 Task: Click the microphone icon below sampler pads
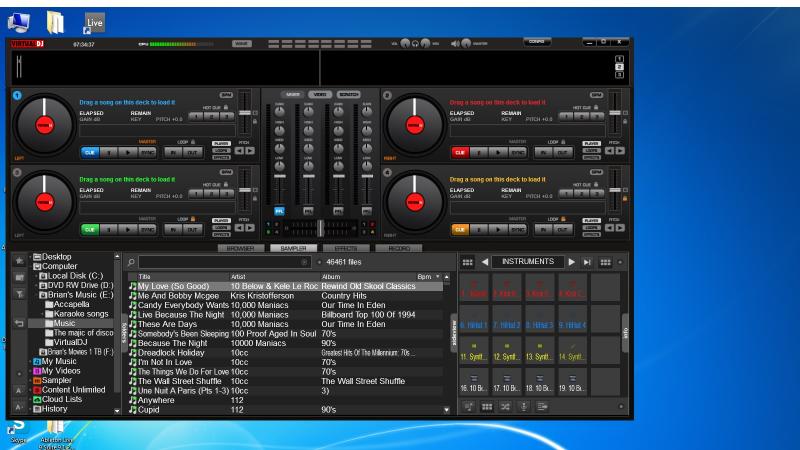pos(523,407)
